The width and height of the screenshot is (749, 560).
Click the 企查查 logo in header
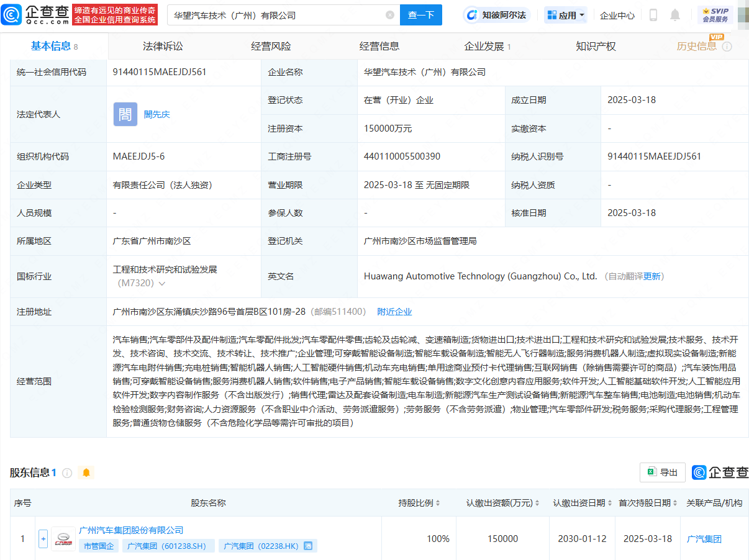35,14
